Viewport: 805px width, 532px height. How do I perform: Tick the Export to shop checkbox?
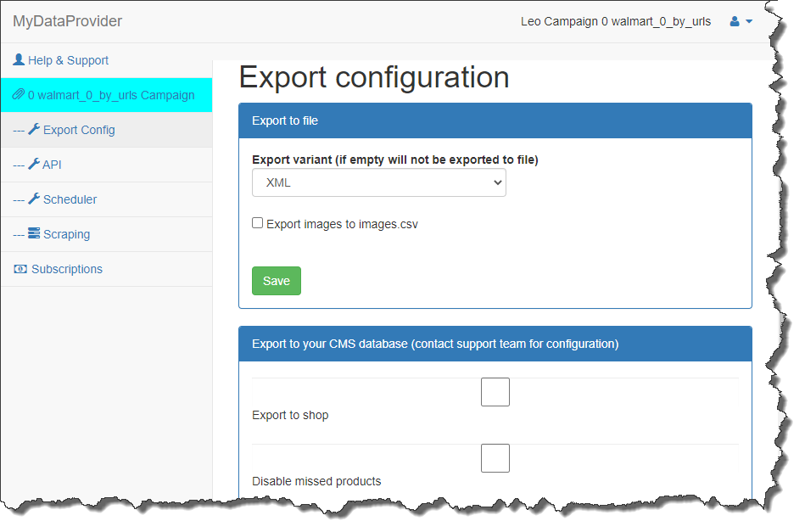[495, 392]
